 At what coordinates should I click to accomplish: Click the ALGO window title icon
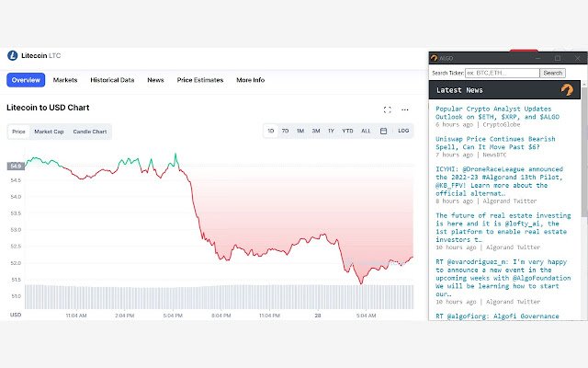[435, 58]
